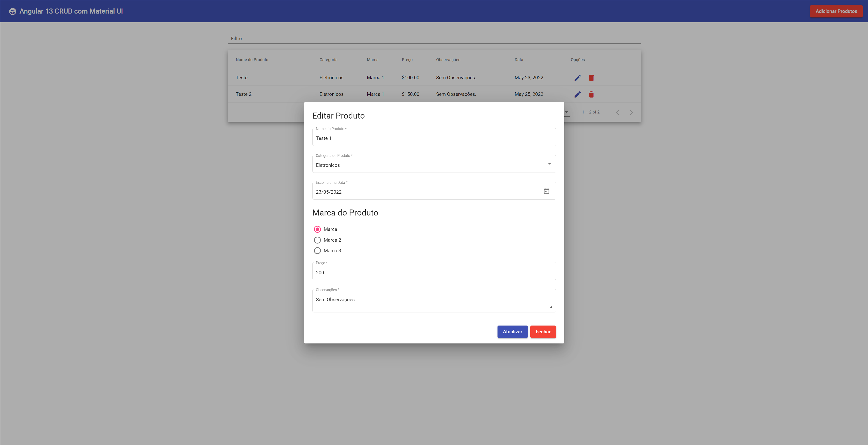This screenshot has height=445, width=868.
Task: Click the 1 – 2 of 2 paginator label
Action: pyautogui.click(x=591, y=112)
